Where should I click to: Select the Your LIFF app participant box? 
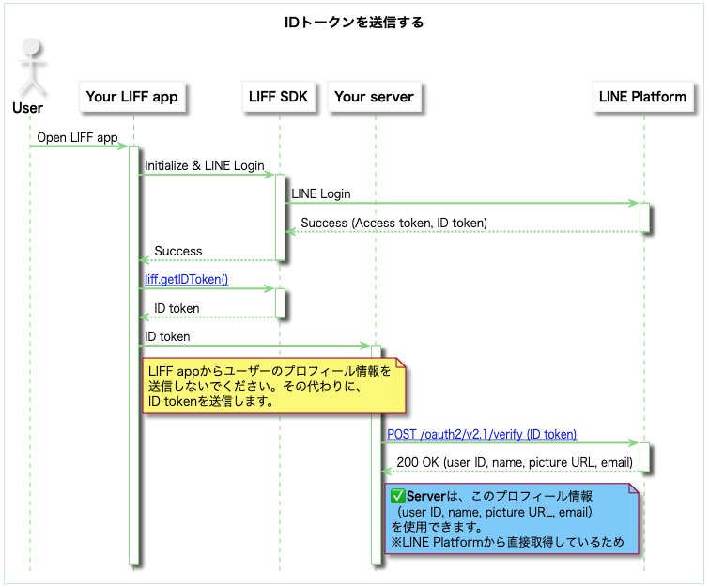pyautogui.click(x=132, y=97)
